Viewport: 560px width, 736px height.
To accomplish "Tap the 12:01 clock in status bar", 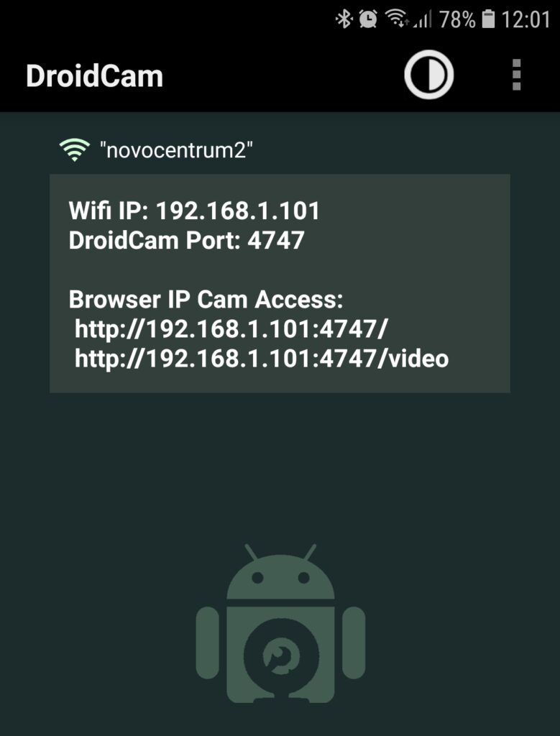I will (525, 19).
